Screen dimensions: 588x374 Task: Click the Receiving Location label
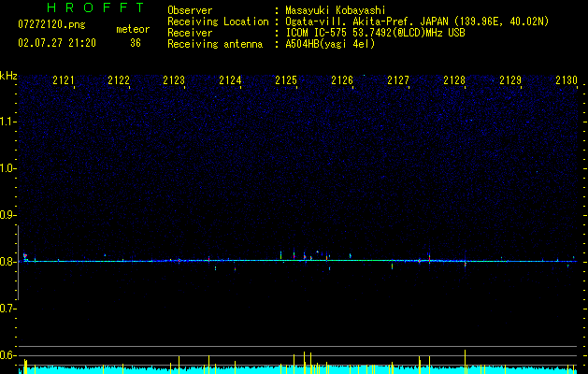218,22
